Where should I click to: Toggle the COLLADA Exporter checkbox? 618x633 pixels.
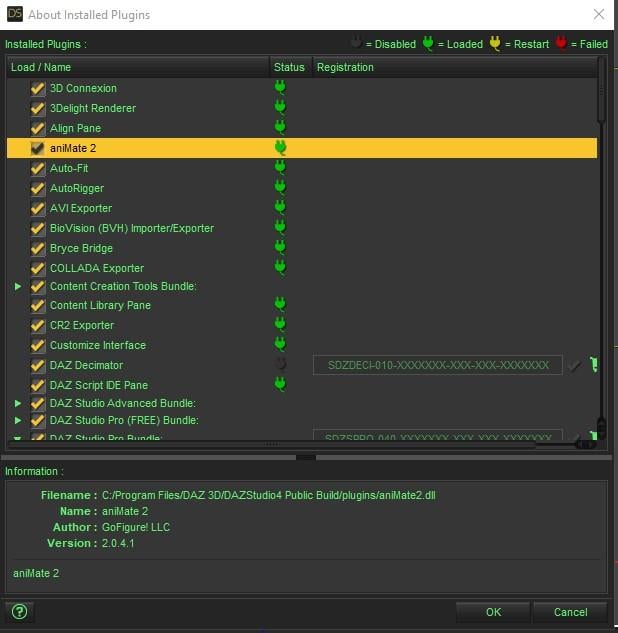click(x=38, y=268)
